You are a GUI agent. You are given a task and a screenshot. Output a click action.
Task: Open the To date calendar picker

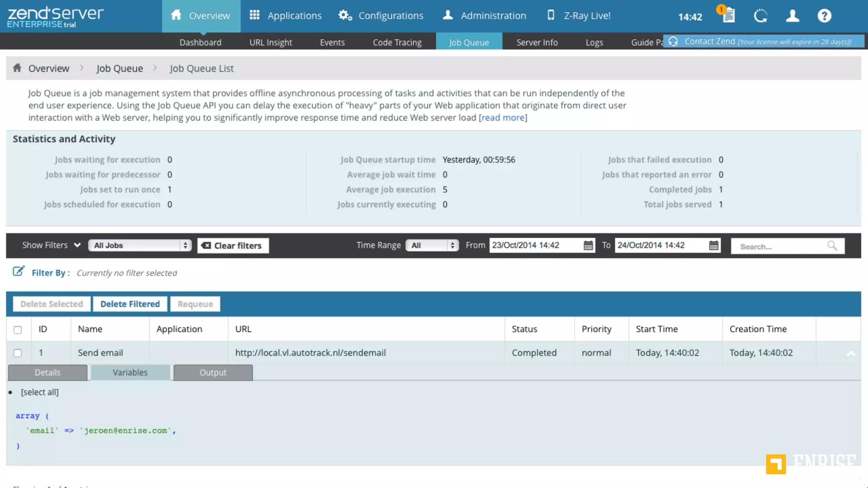coord(714,245)
